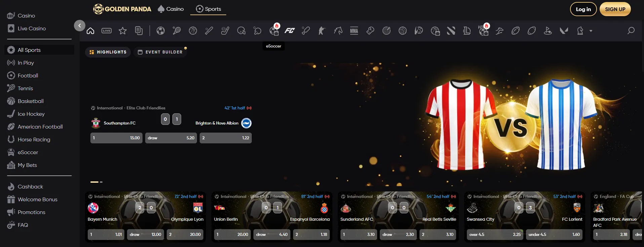644x247 pixels.
Task: Toggle under 4.5 odds 1.60 Swansea match
Action: pyautogui.click(x=554, y=235)
